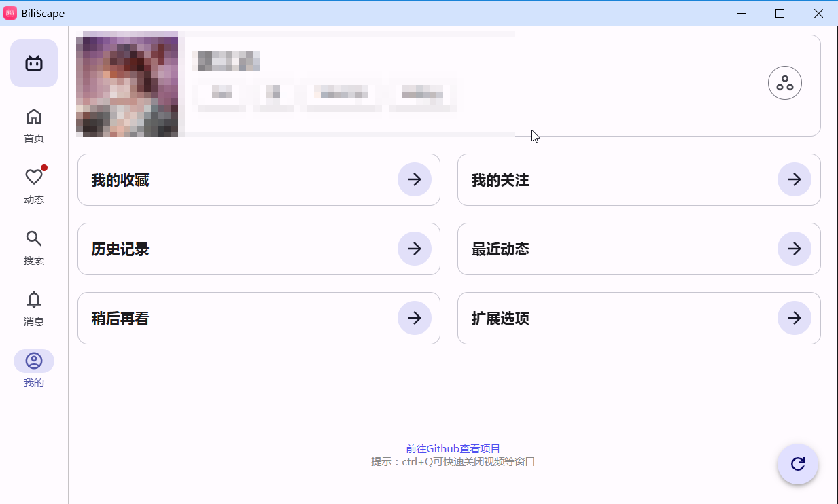Follow the 前往Github查看项目 link
Image resolution: width=838 pixels, height=504 pixels.
tap(453, 449)
